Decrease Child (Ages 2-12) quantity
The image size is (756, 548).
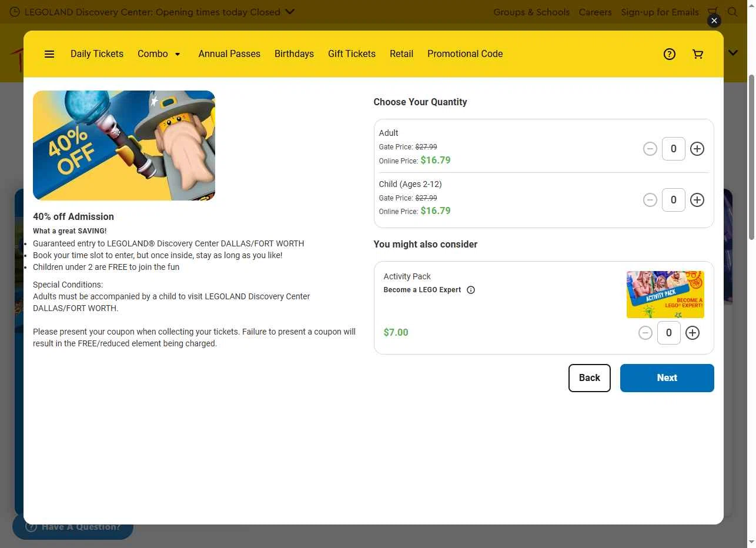650,200
